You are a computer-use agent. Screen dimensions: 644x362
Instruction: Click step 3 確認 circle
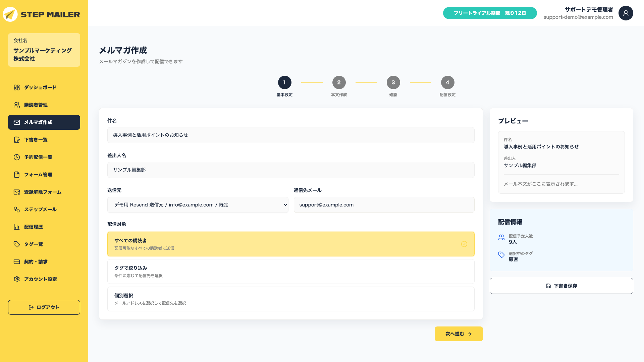393,82
